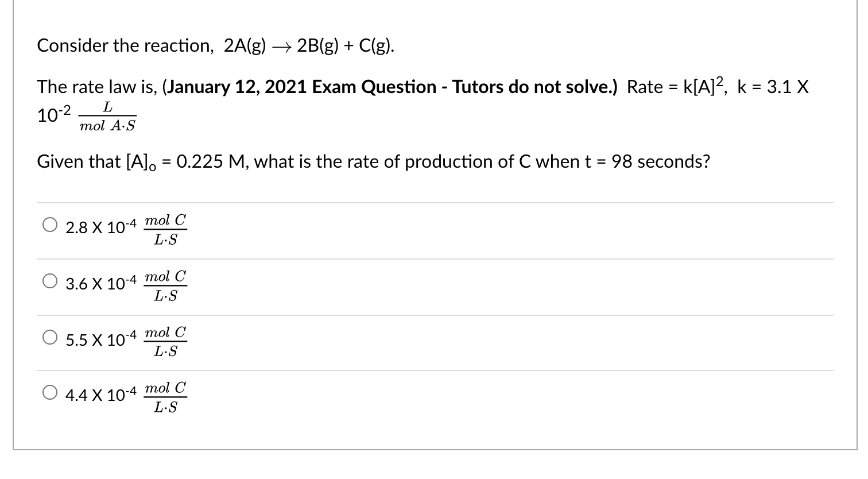This screenshot has height=479, width=868.
Task: Select the third answer choice circle
Action: point(49,337)
